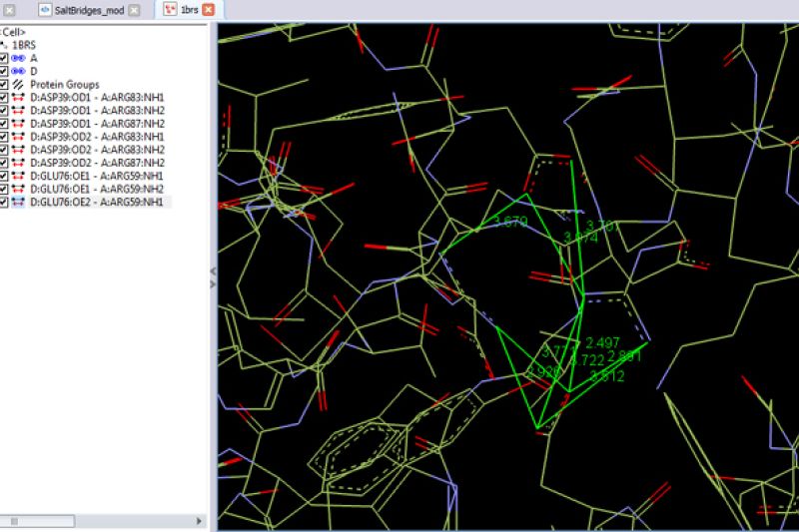This screenshot has height=532, width=799.
Task: Uncheck D:ASP39:OD1 - A:ARG83:NH2 monitor
Action: tap(4, 111)
